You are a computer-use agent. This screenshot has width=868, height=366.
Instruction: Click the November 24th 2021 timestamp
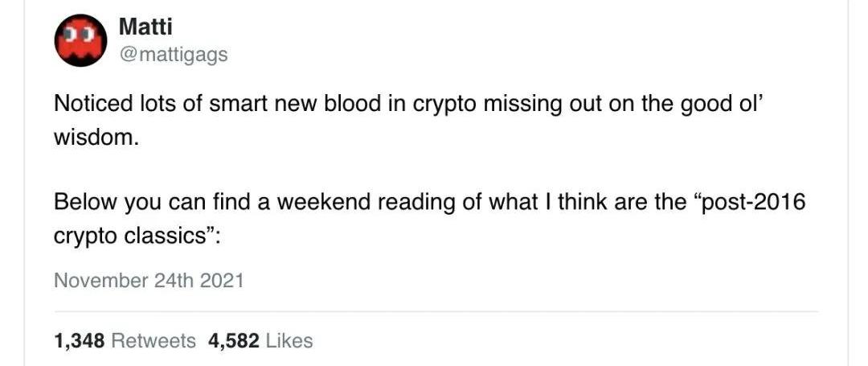click(149, 281)
